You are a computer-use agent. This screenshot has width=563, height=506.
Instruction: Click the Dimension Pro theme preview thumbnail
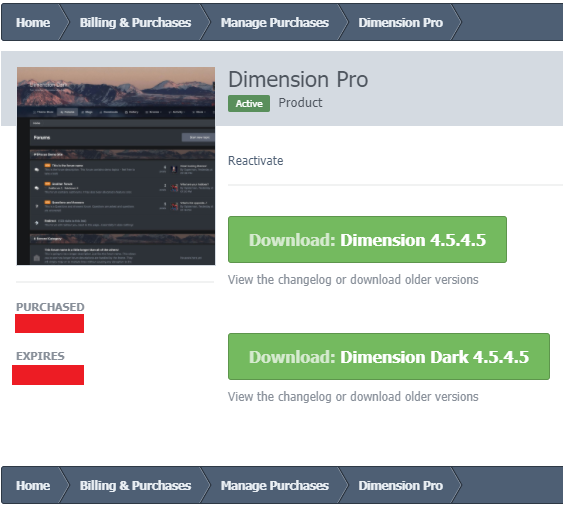coord(116,166)
